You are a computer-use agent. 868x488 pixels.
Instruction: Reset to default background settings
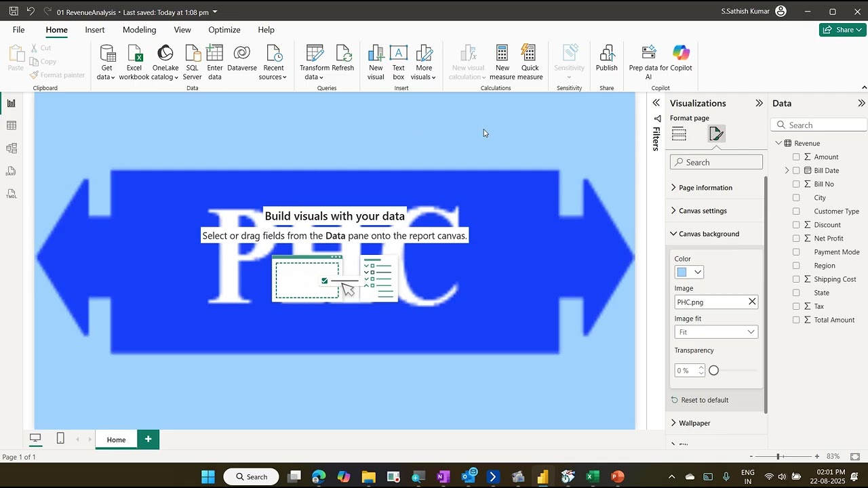700,400
